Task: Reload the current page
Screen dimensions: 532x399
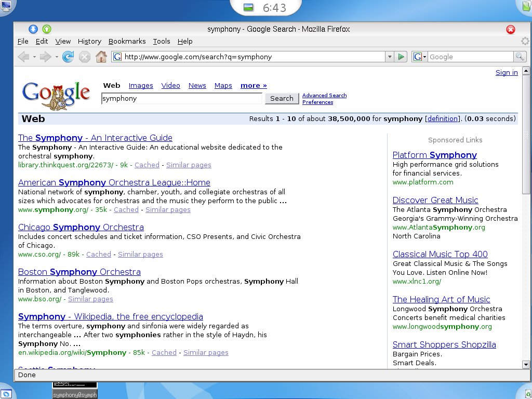Action: click(x=68, y=57)
